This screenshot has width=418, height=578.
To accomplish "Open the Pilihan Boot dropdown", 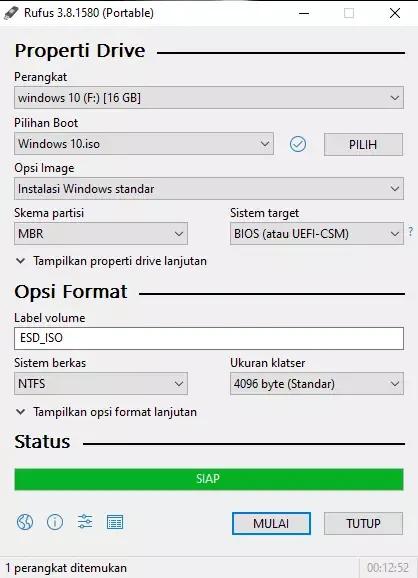I will click(x=144, y=144).
